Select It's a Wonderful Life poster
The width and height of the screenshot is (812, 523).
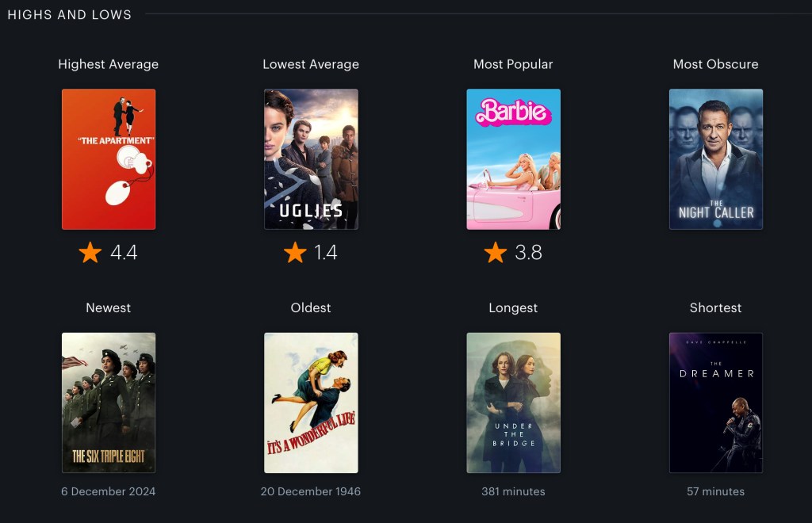point(311,403)
